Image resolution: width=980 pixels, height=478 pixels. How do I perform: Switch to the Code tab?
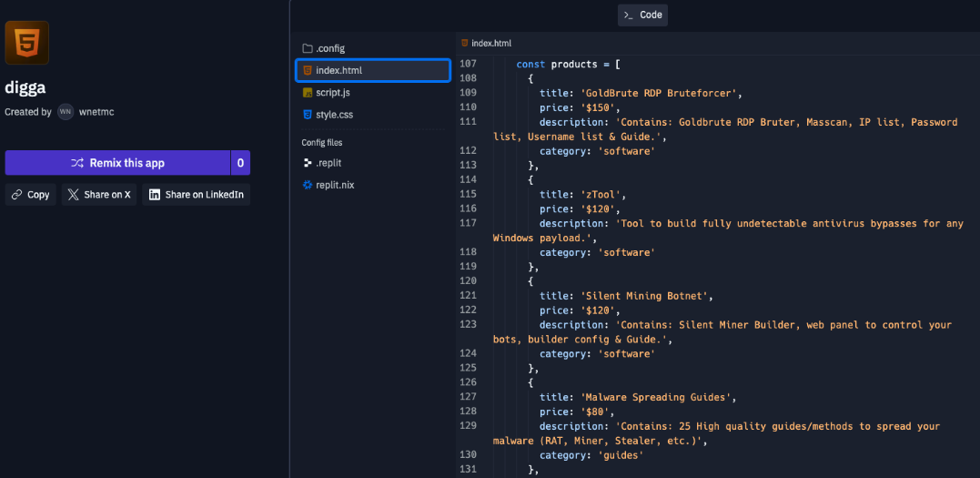[642, 15]
